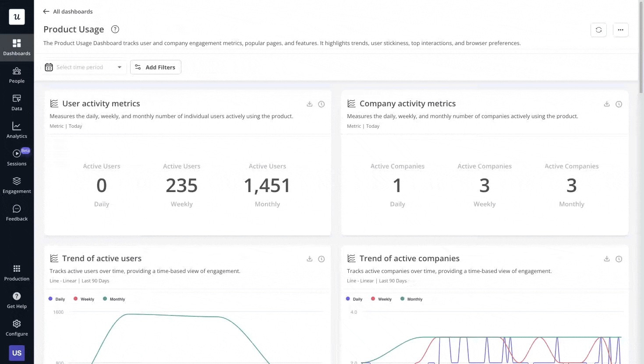Select the People icon in sidebar
The height and width of the screenshot is (364, 644).
point(17,74)
